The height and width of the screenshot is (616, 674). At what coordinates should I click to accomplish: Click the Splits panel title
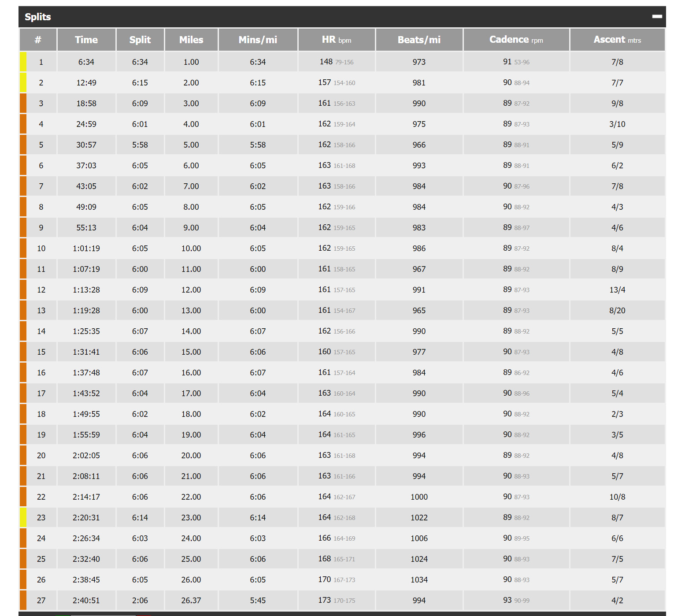pos(38,17)
